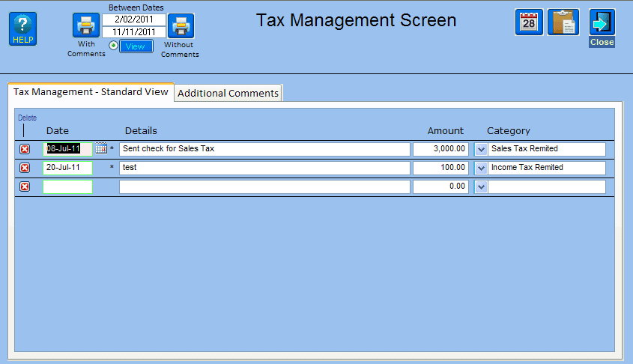Screen dimensions: 633x364
Task: Click the amount field 3,000.00
Action: click(440, 149)
